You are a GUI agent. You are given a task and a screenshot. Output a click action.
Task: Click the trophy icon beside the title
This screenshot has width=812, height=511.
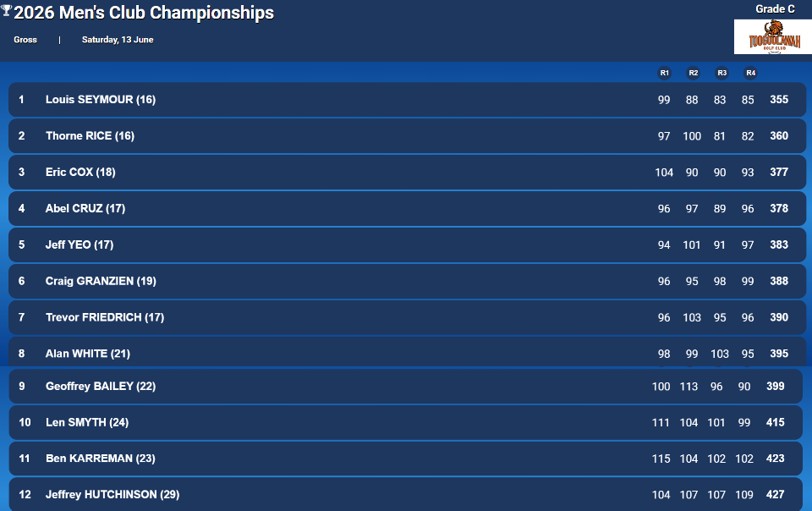[x=6, y=11]
